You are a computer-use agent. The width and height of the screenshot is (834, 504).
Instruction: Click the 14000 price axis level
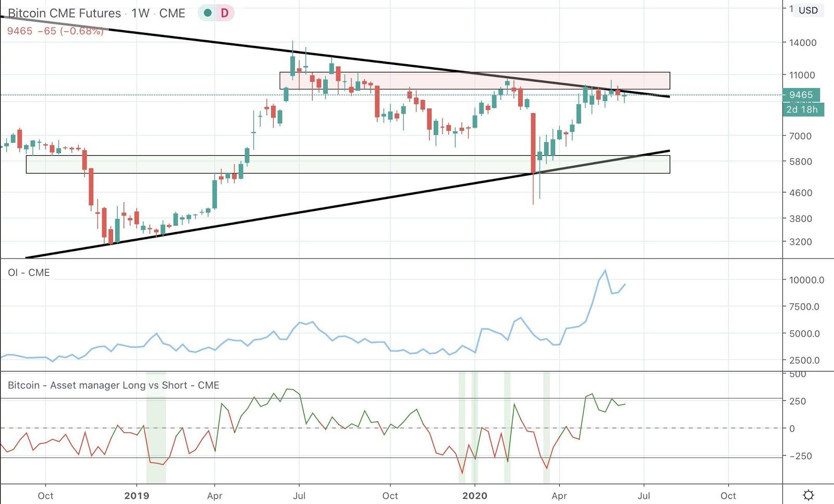click(802, 43)
